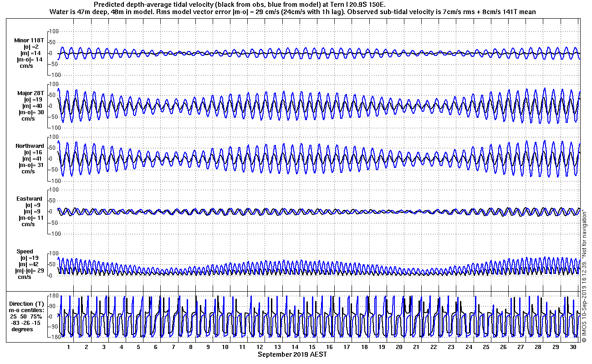
Task: Click day '5' on the date axis
Action: click(138, 347)
